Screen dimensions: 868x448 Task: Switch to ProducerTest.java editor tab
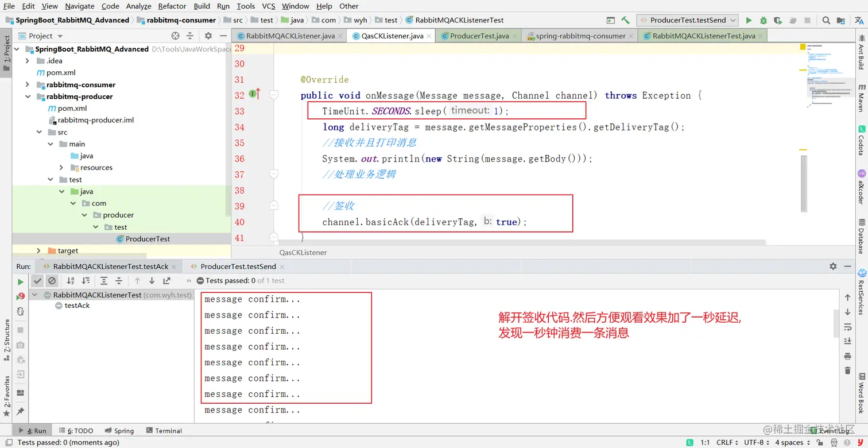[x=479, y=36]
